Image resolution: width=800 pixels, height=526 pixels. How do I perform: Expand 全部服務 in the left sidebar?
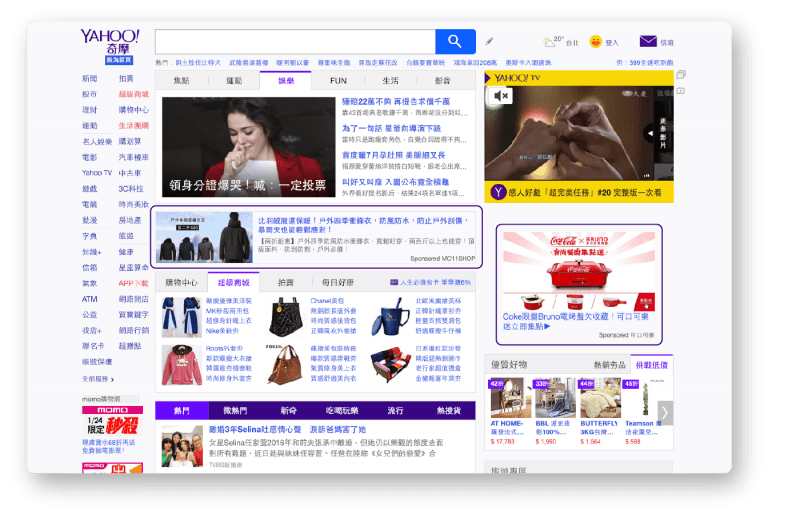tap(98, 379)
